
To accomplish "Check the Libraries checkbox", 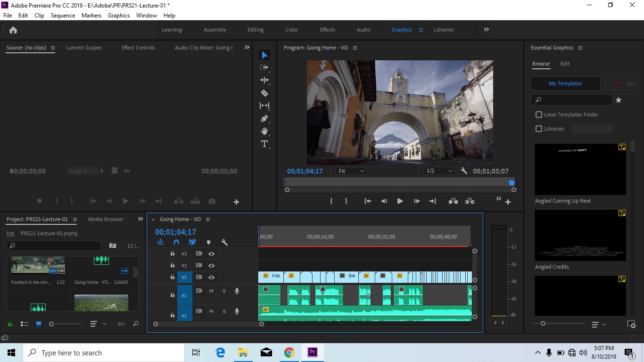I will pos(539,129).
